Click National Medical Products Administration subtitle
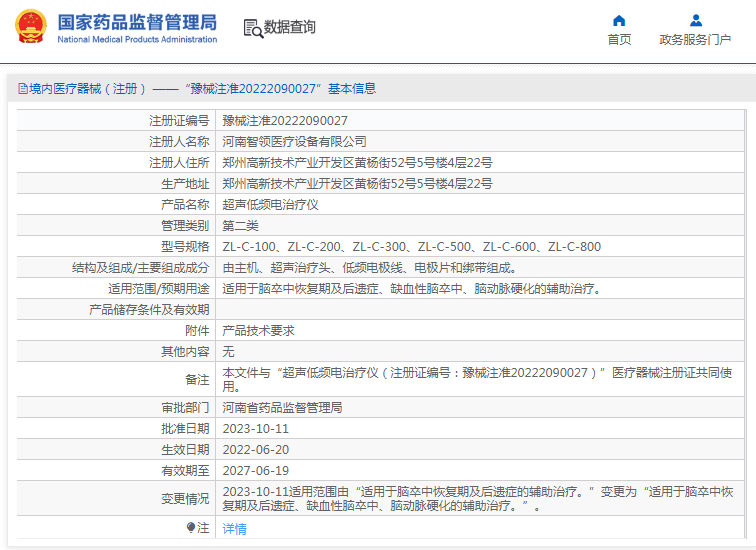Image resolution: width=756 pixels, height=550 pixels. point(137,40)
